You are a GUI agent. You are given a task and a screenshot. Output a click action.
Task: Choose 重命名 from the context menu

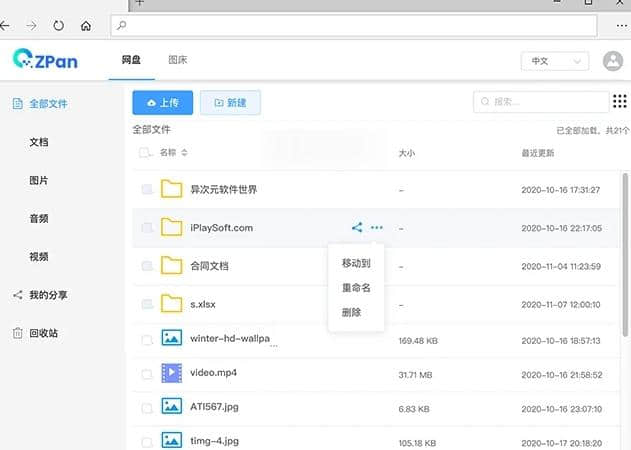(x=356, y=287)
